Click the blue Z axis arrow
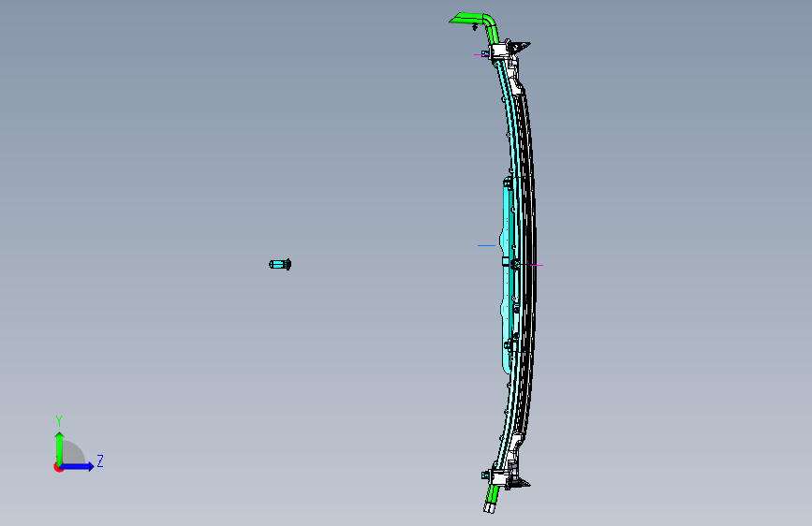 point(78,466)
